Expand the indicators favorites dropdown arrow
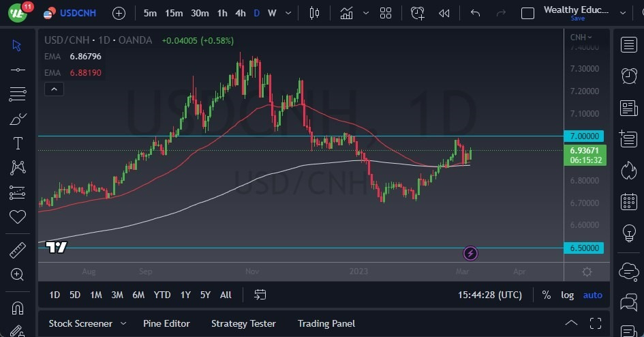Viewport: 644px width, 337px height. (x=365, y=13)
